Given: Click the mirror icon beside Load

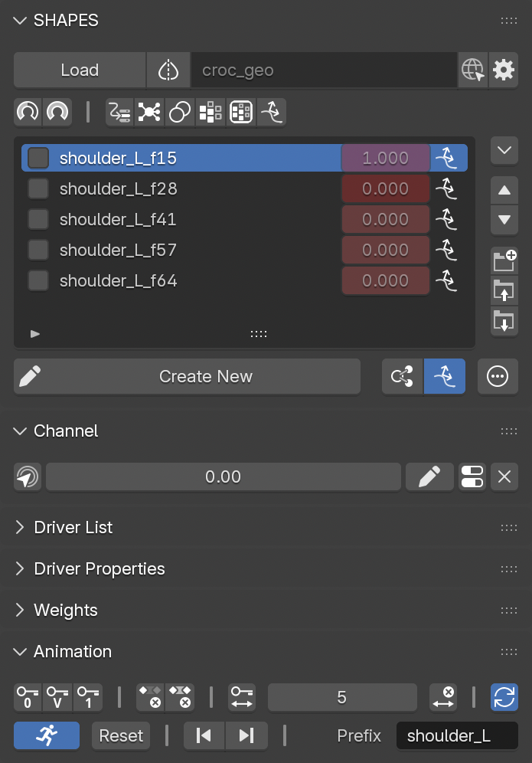Looking at the screenshot, I should coord(168,70).
